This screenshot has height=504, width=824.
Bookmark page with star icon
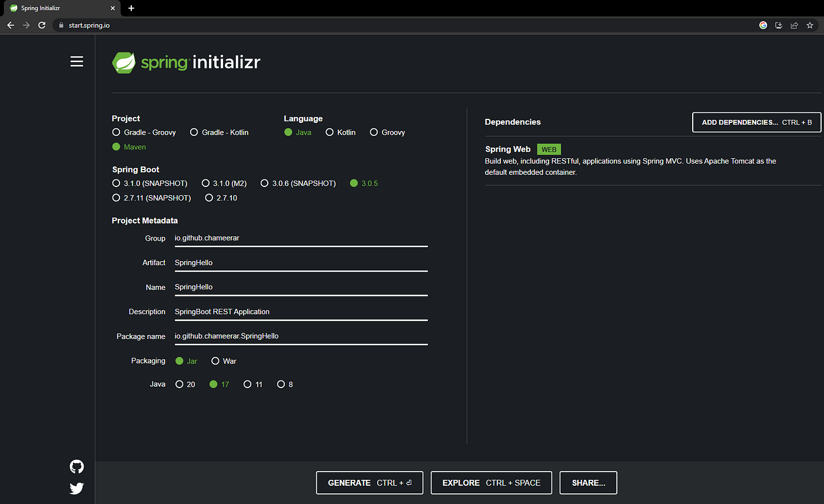pos(810,25)
